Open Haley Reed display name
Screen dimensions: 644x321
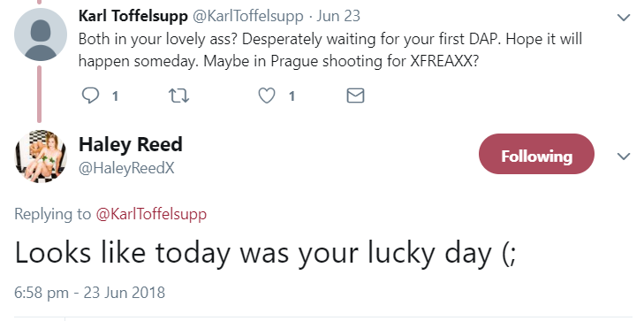click(x=130, y=144)
